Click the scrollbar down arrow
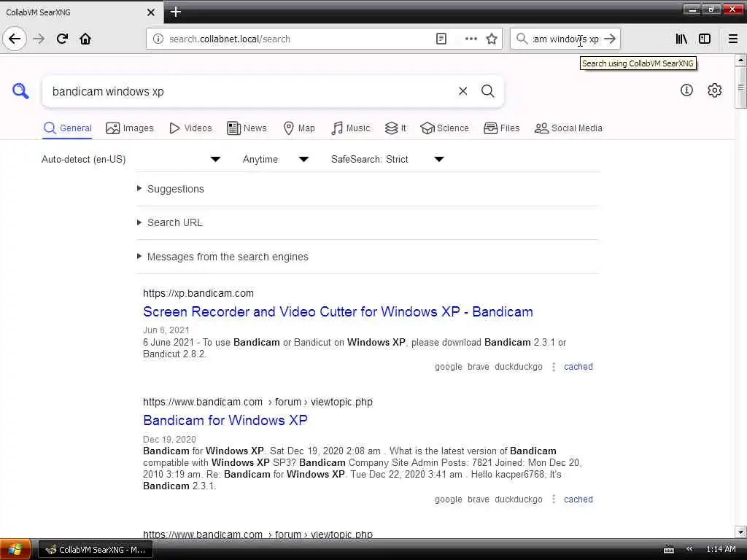 tap(740, 532)
